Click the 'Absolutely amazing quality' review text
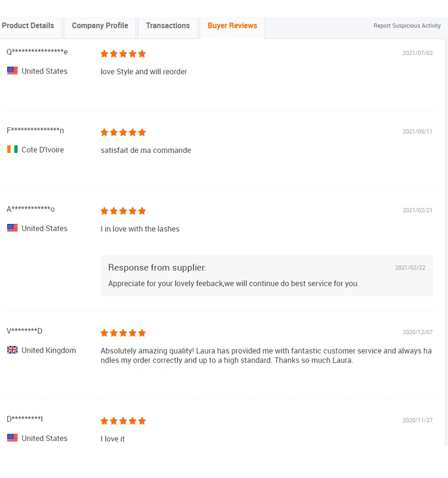 (266, 356)
